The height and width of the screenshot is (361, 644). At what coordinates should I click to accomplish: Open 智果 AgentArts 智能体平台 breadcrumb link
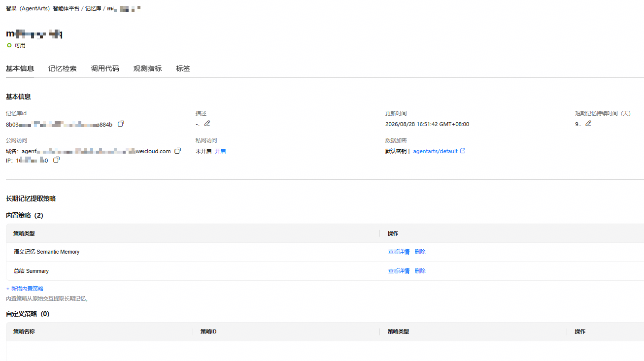pyautogui.click(x=42, y=8)
